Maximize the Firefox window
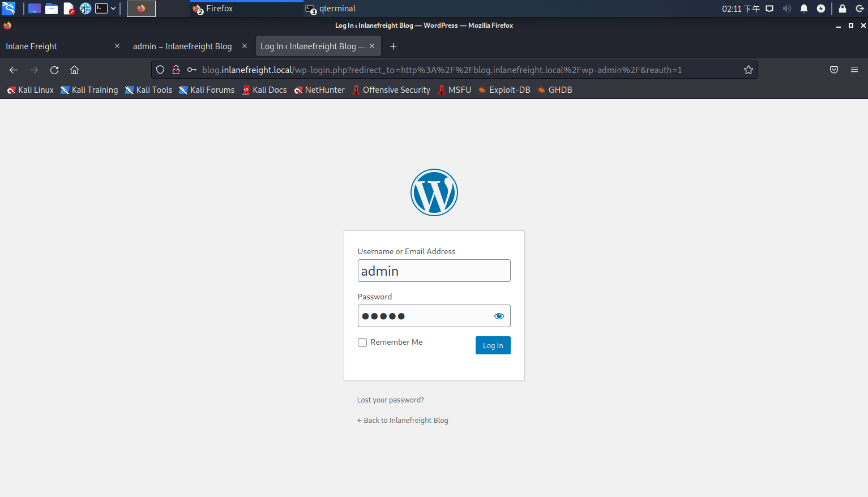868x497 pixels. pos(851,25)
